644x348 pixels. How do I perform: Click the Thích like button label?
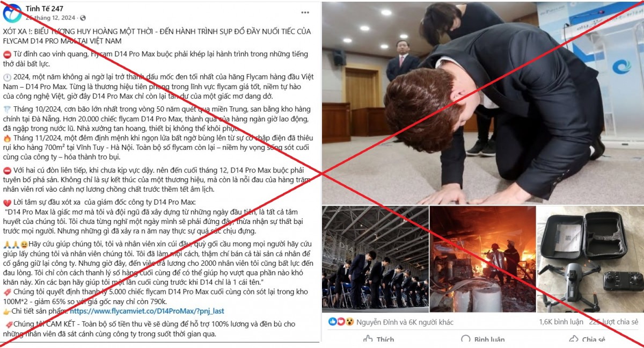coord(385,340)
